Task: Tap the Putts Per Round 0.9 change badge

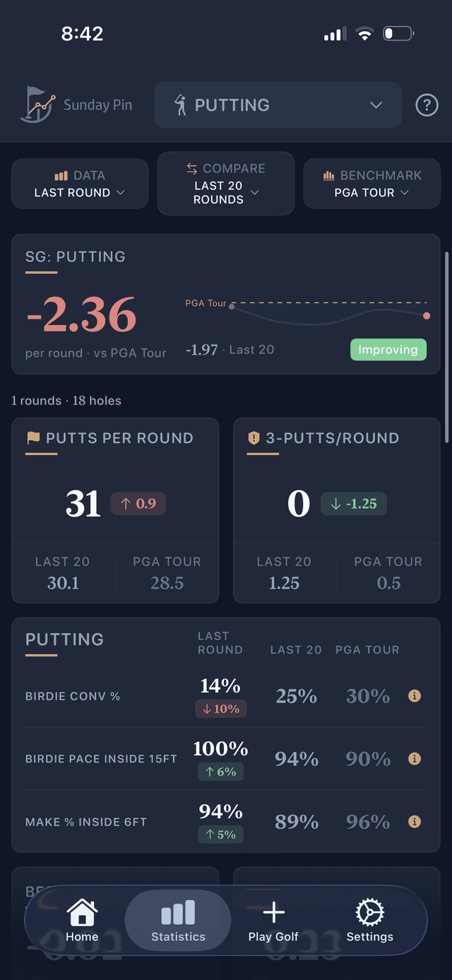Action: pyautogui.click(x=138, y=504)
